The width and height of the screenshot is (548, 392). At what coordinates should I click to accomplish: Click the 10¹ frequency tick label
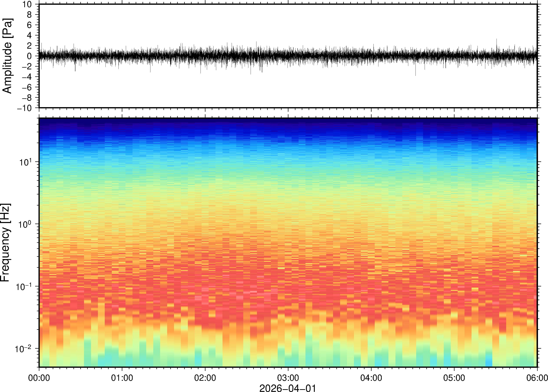point(25,162)
